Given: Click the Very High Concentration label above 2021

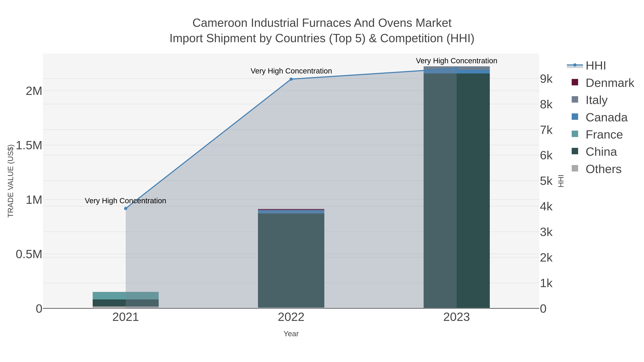Looking at the screenshot, I should [x=126, y=201].
